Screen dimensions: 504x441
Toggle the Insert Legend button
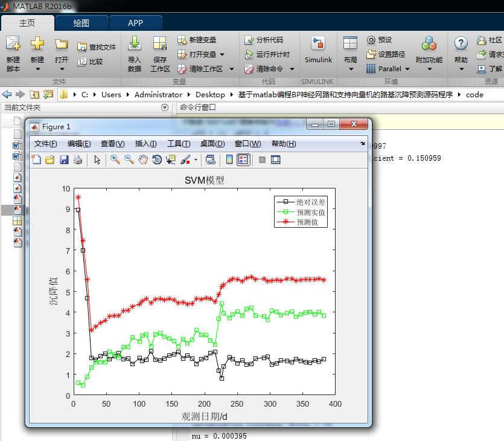coord(243,159)
